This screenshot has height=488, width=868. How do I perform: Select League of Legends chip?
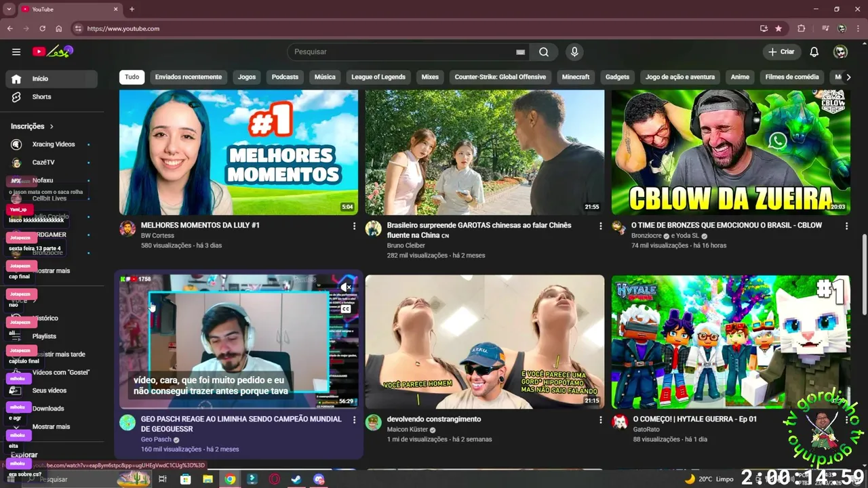click(x=378, y=77)
